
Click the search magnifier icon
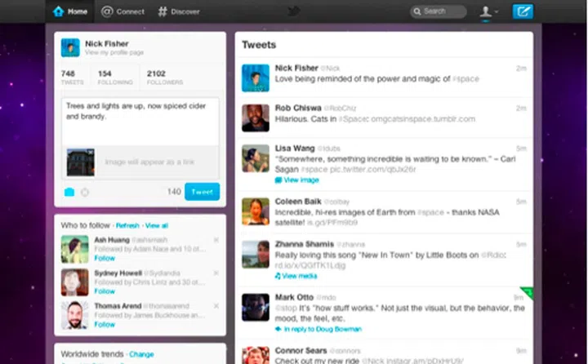pos(417,11)
